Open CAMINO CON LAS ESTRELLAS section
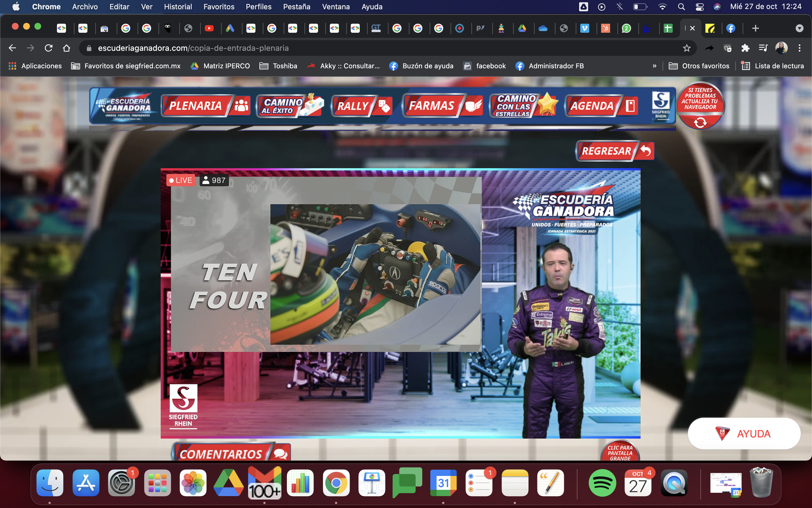This screenshot has width=812, height=508. pos(524,105)
